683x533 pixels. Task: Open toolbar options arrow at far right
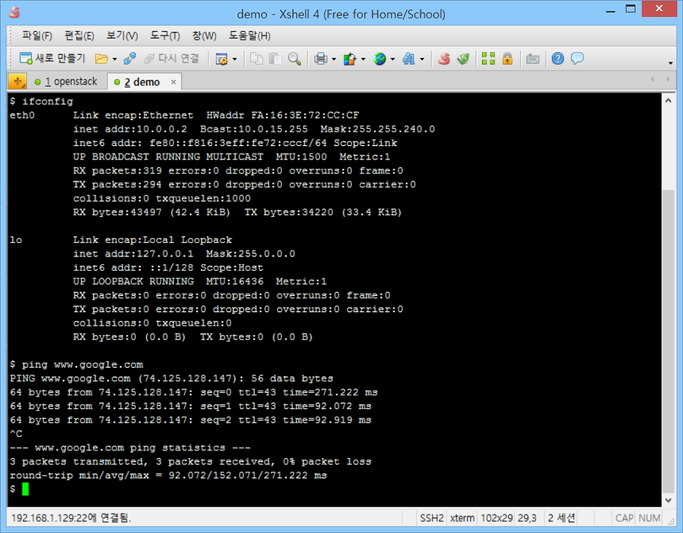(670, 63)
